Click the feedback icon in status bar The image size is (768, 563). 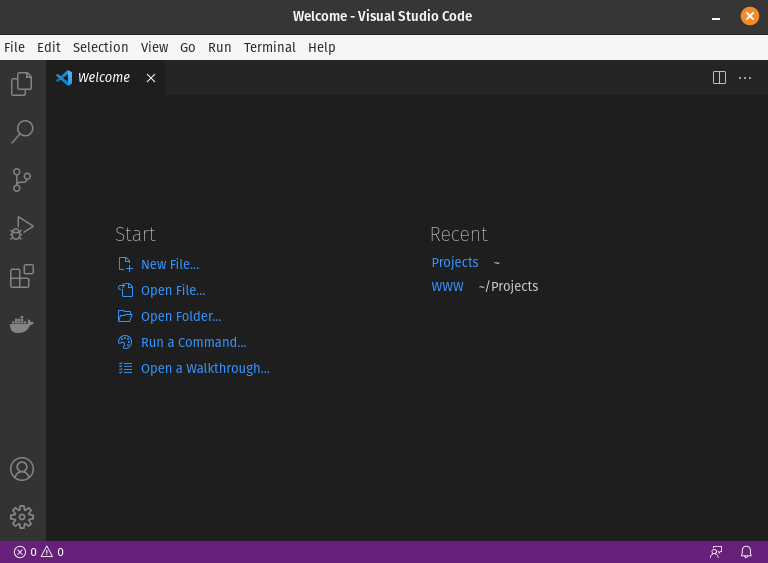[x=716, y=552]
